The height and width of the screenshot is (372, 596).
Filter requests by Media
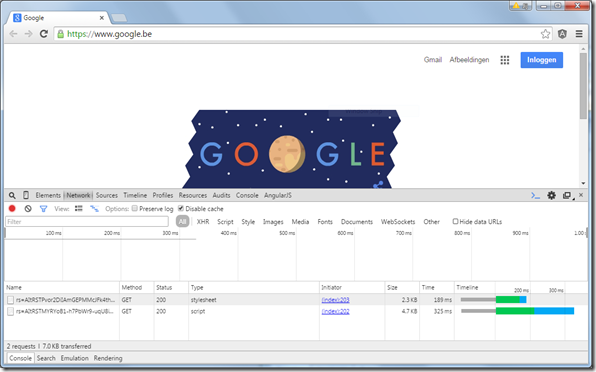[300, 222]
